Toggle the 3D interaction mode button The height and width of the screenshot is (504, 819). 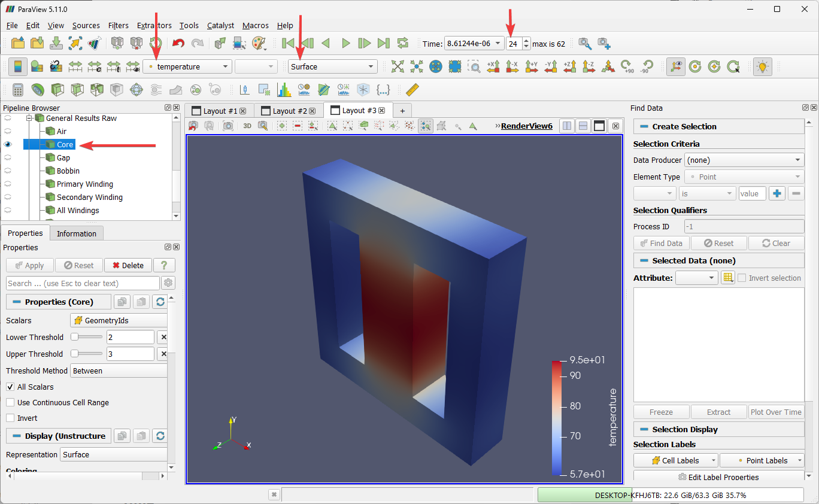coord(247,126)
